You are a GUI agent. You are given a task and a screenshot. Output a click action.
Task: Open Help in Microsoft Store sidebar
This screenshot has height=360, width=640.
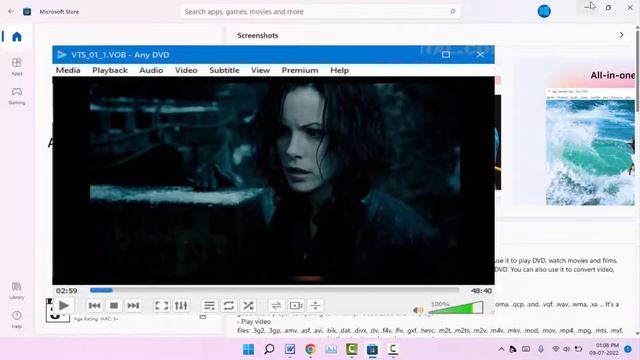[17, 319]
